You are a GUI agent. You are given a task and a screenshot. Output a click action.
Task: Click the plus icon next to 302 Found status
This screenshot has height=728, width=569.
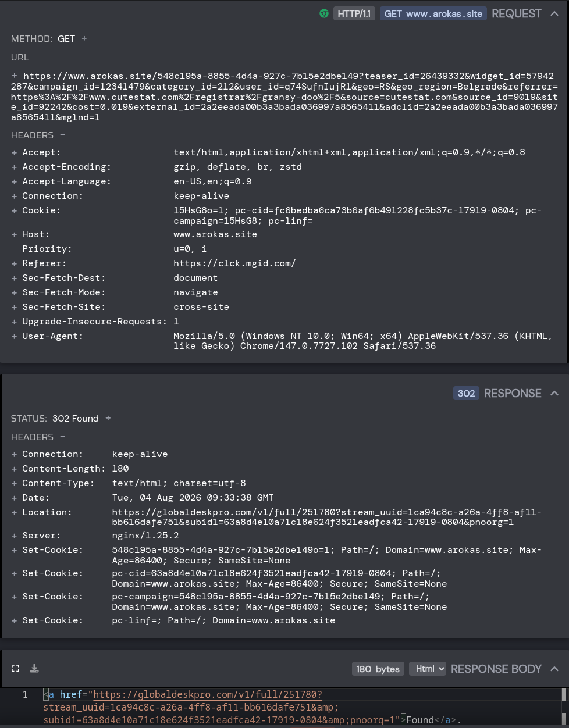pyautogui.click(x=108, y=418)
